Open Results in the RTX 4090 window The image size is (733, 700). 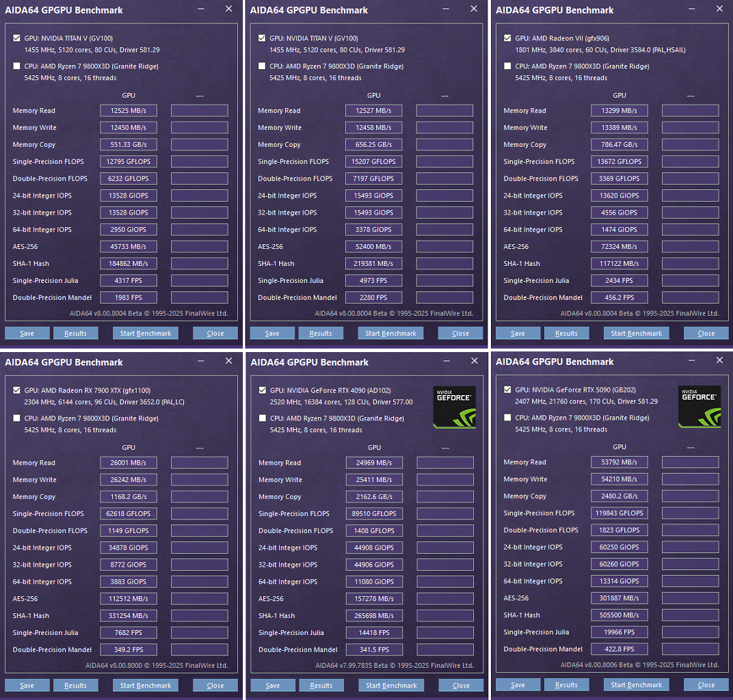[x=321, y=686]
